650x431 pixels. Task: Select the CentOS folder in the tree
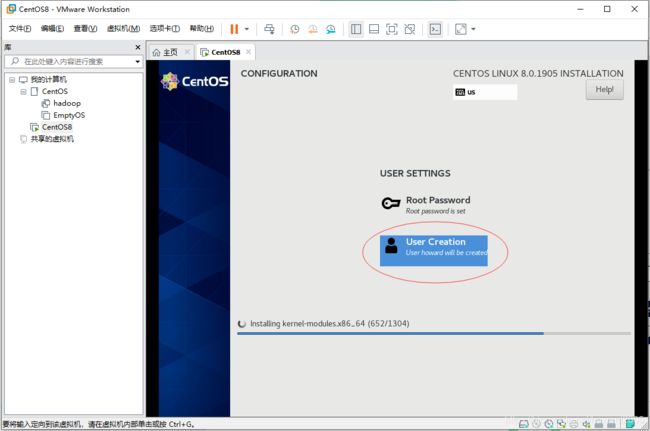pyautogui.click(x=49, y=92)
